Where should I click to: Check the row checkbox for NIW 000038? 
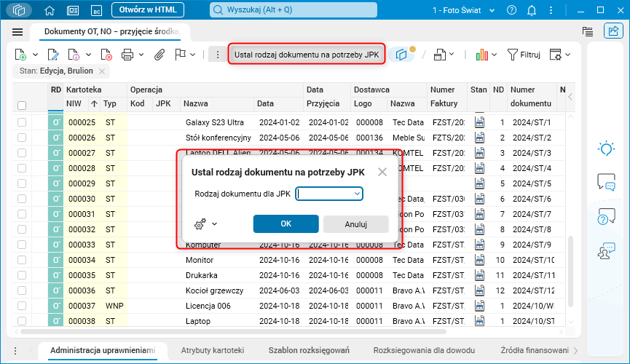(x=22, y=321)
